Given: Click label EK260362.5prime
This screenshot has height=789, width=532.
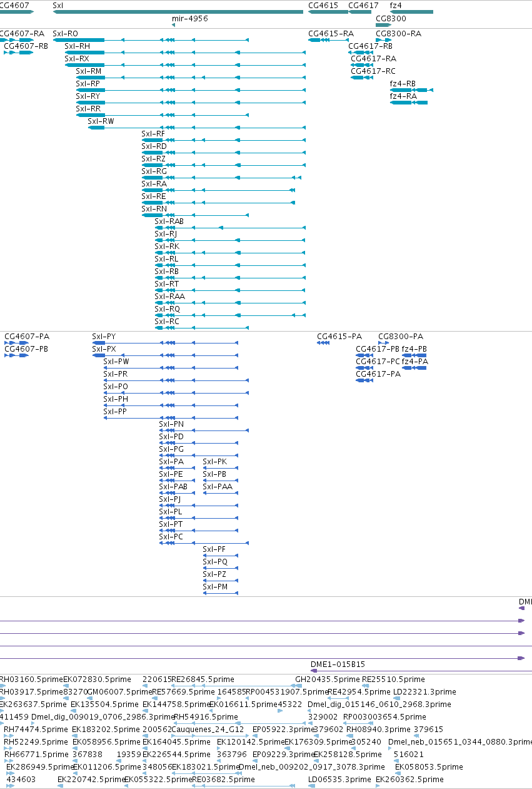Looking at the screenshot, I should pyautogui.click(x=409, y=780).
